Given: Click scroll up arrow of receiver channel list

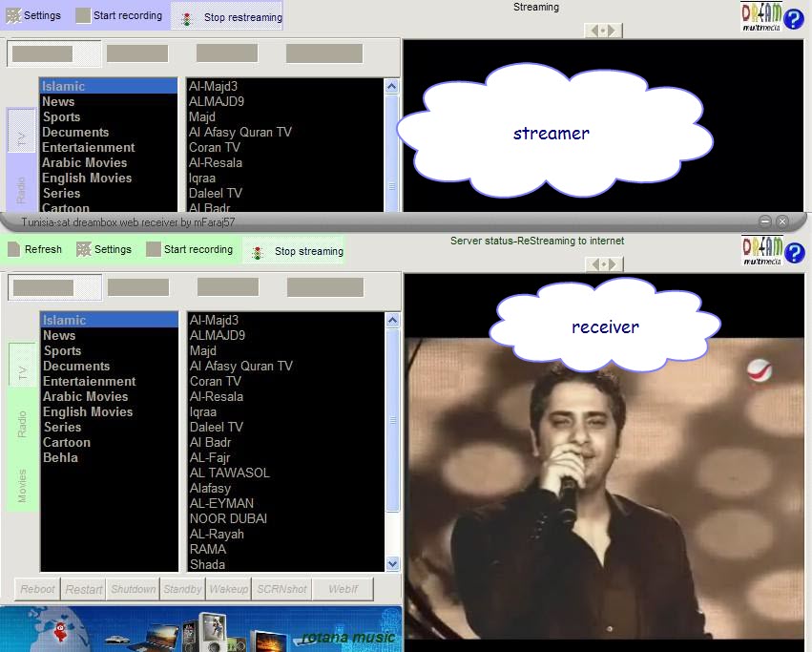Looking at the screenshot, I should pos(392,320).
